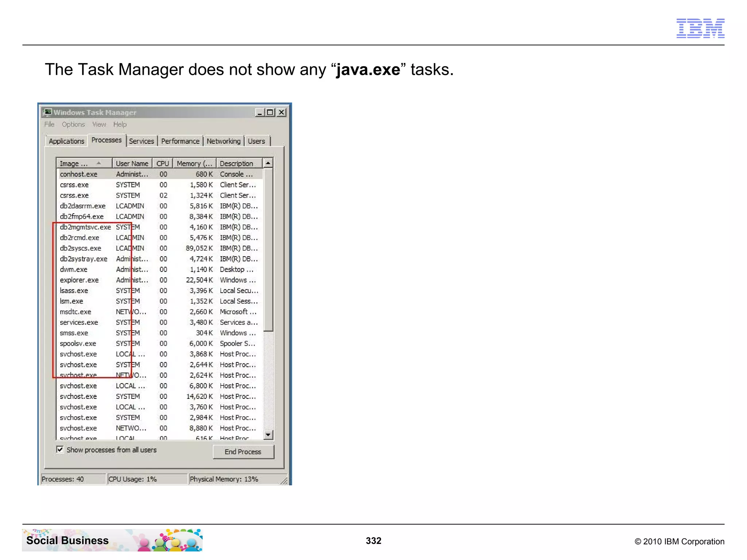Select the lsass.exe process
Screen dimensions: 747x560
click(x=160, y=291)
